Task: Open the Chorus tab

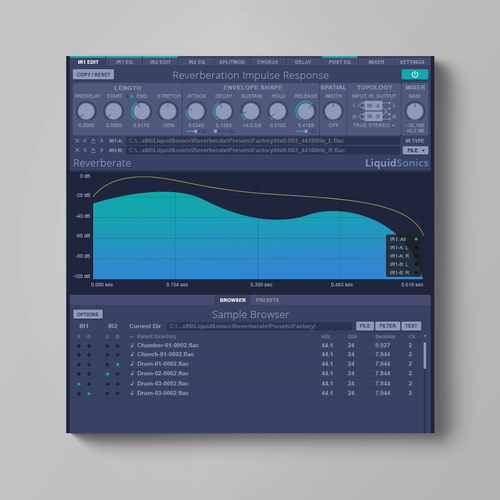Action: [268, 62]
